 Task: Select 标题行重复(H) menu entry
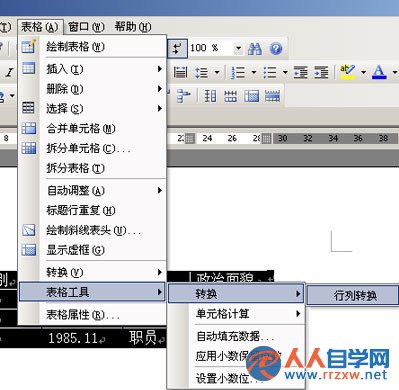(x=92, y=210)
